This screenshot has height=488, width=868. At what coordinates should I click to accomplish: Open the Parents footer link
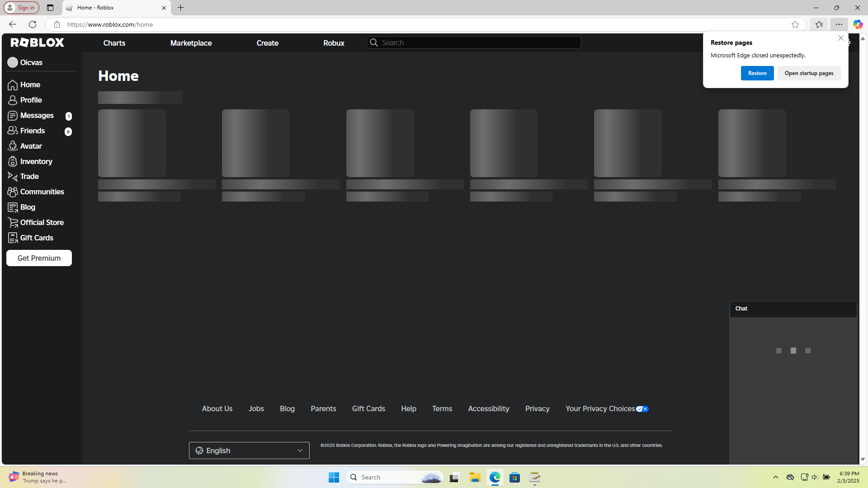[x=323, y=408]
